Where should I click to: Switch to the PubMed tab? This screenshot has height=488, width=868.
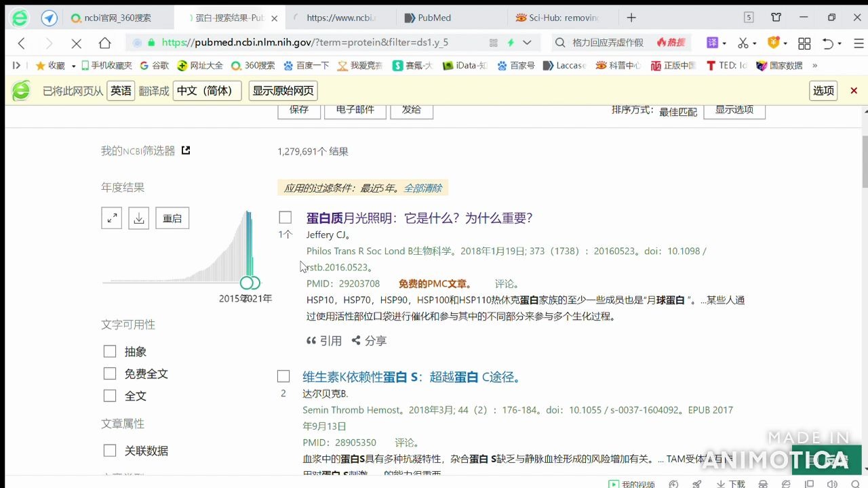(x=452, y=18)
